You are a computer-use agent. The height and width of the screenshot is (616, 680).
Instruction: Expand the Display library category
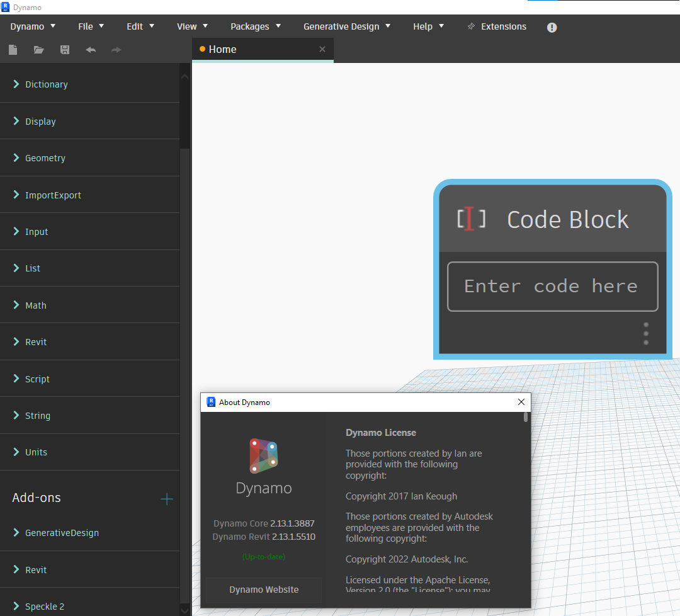(90, 121)
